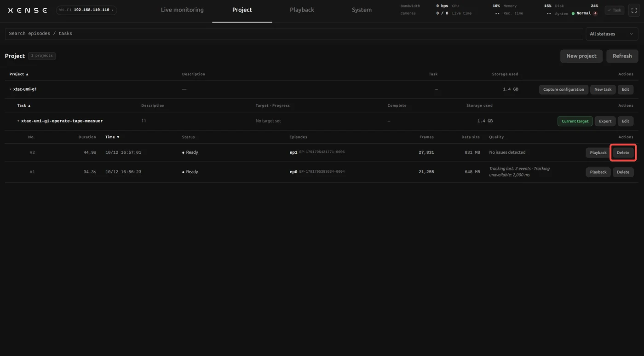Click the Ready status of episode #1
The height and width of the screenshot is (356, 644).
click(190, 172)
